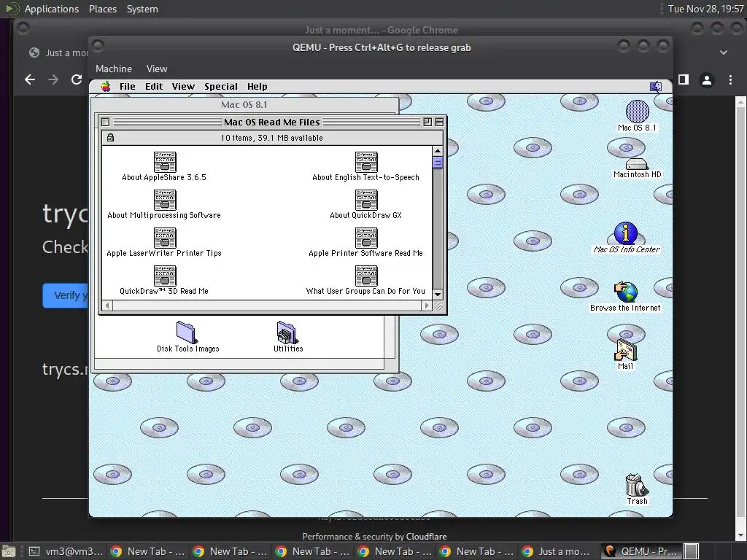Open the Utilities folder icon

(x=287, y=332)
